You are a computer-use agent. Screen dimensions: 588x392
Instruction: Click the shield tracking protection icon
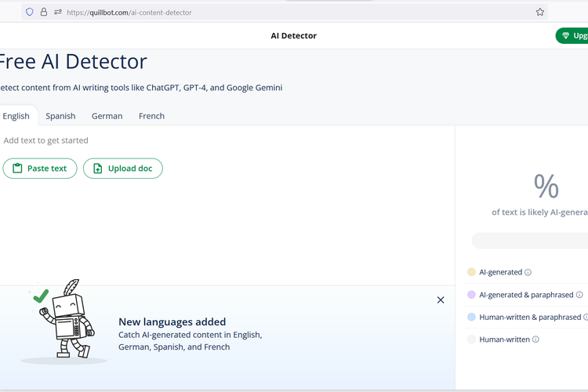tap(30, 13)
